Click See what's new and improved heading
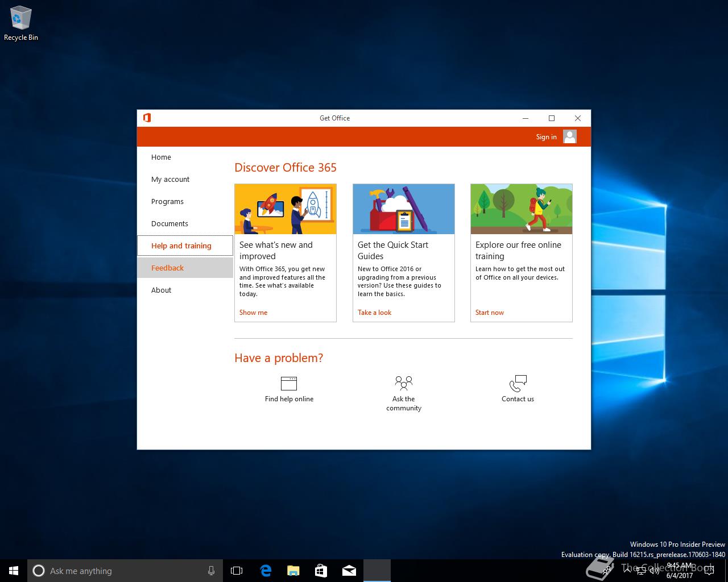728x582 pixels. click(x=276, y=251)
